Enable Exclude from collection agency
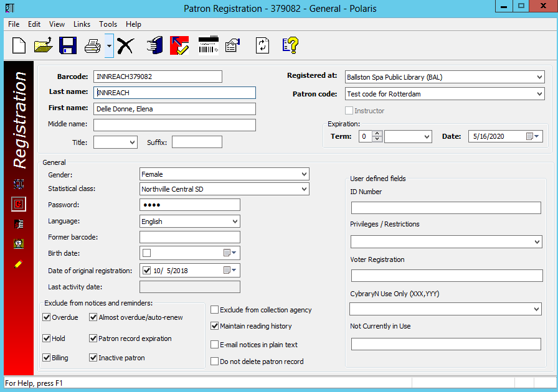This screenshot has width=558, height=392. pos(215,310)
